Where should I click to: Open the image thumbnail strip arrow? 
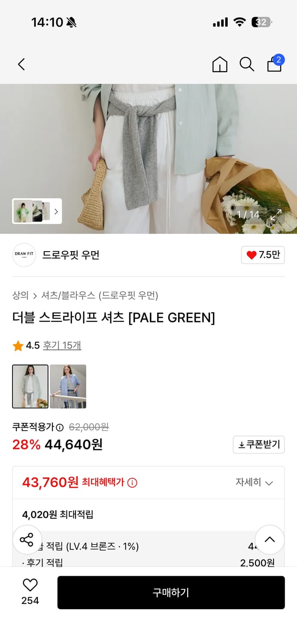[x=55, y=211]
